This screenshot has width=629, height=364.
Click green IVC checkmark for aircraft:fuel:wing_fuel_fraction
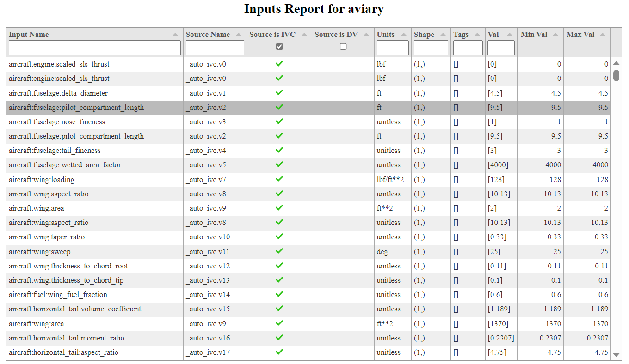click(279, 295)
